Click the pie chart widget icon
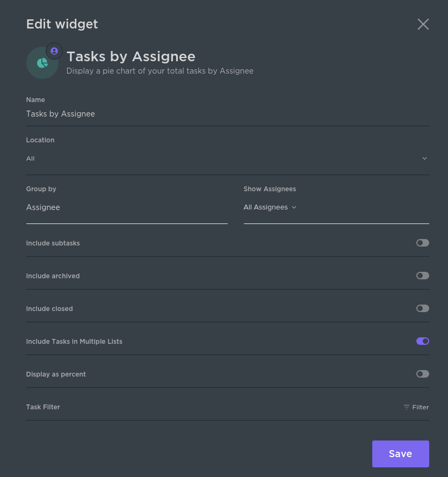This screenshot has width=448, height=477. click(42, 63)
